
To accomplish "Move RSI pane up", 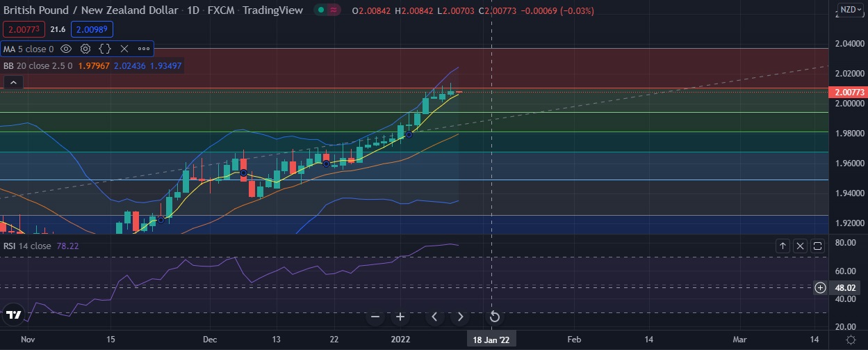I will click(783, 246).
